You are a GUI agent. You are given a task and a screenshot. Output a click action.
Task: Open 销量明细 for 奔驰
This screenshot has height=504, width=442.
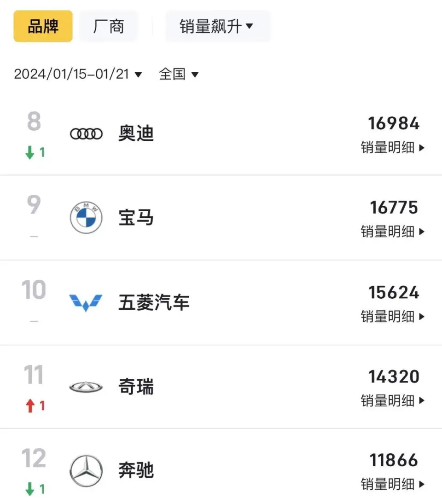tap(392, 484)
